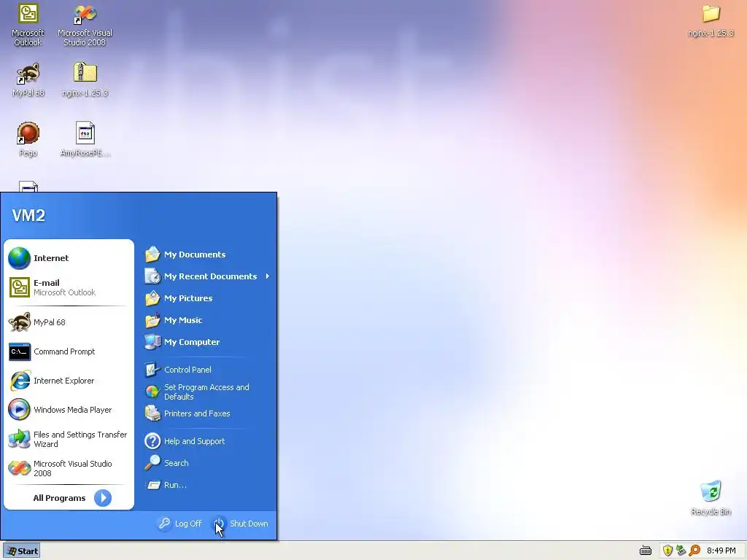
Task: Open Set Program Access and Defaults
Action: (x=206, y=392)
